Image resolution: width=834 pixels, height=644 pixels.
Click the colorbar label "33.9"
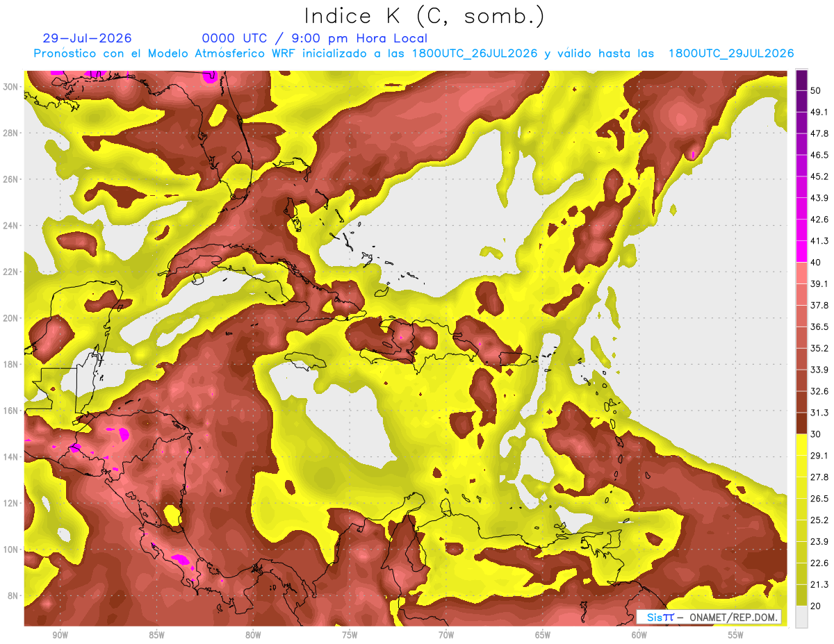click(x=818, y=370)
